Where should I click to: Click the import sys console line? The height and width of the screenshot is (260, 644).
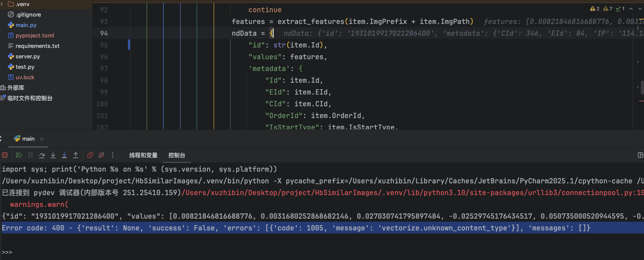[x=139, y=169]
